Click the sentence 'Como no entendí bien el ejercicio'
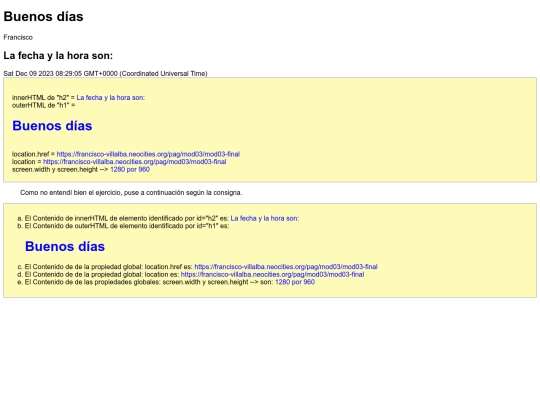The image size is (540, 405). (x=131, y=193)
